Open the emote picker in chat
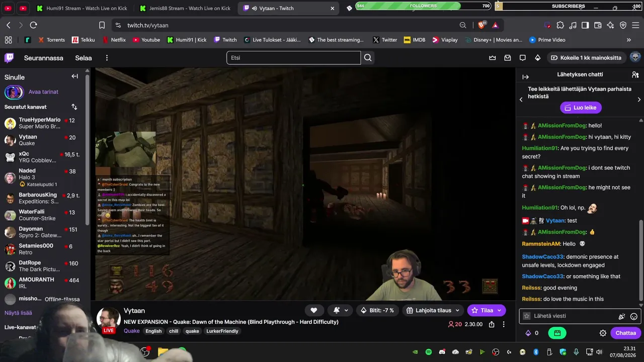Screen dimensions: 644x362 (x=634, y=316)
